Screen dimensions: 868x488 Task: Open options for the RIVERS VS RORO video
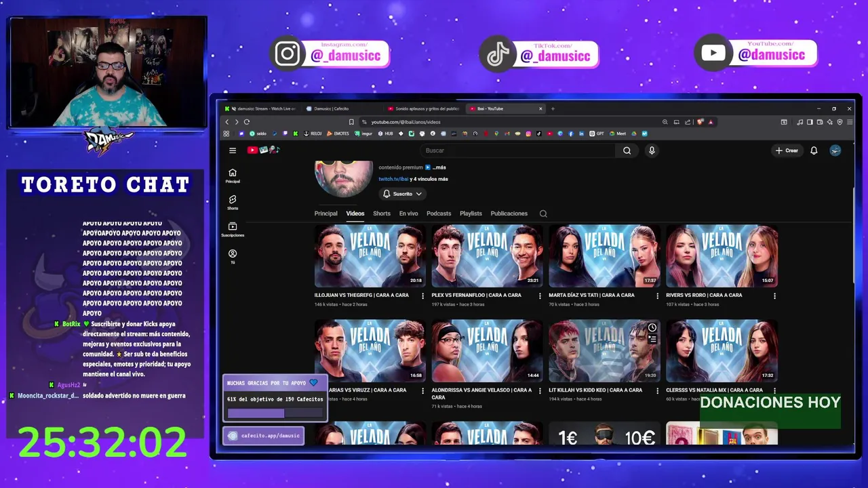774,296
